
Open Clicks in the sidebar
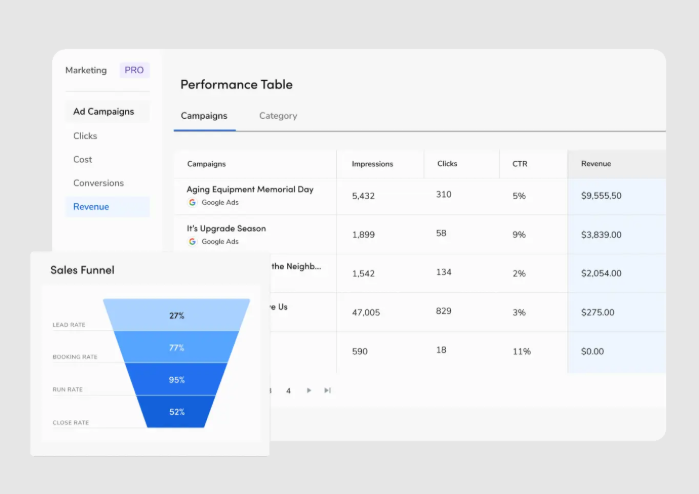point(85,136)
